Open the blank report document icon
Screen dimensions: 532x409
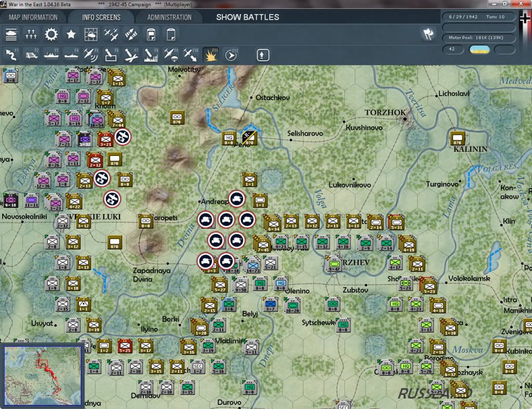(171, 35)
